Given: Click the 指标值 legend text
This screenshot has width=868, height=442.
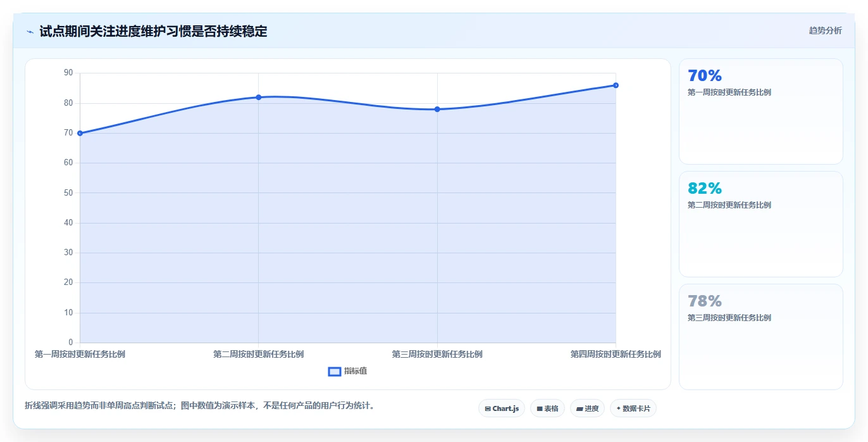Looking at the screenshot, I should pyautogui.click(x=356, y=371).
